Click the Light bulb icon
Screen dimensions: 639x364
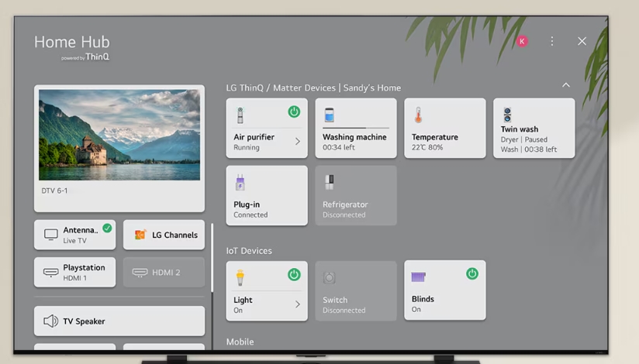(240, 278)
